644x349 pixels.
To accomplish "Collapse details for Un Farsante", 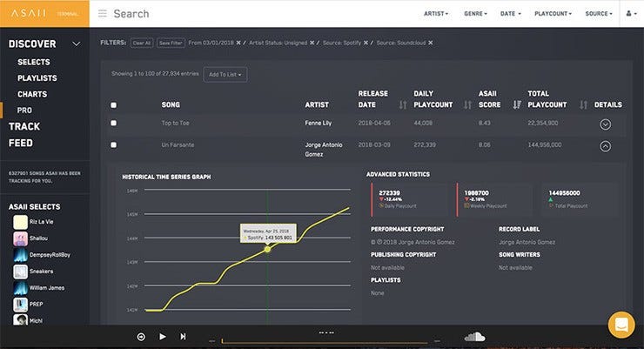I will click(605, 146).
